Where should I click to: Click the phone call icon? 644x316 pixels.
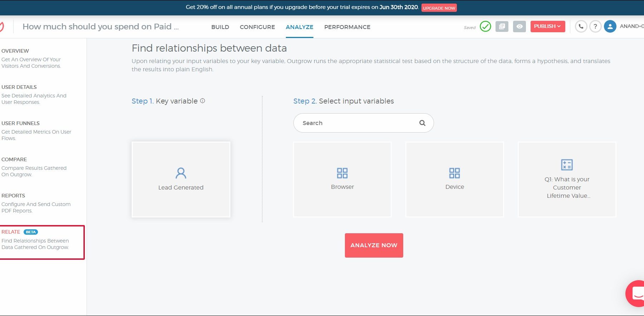click(581, 27)
